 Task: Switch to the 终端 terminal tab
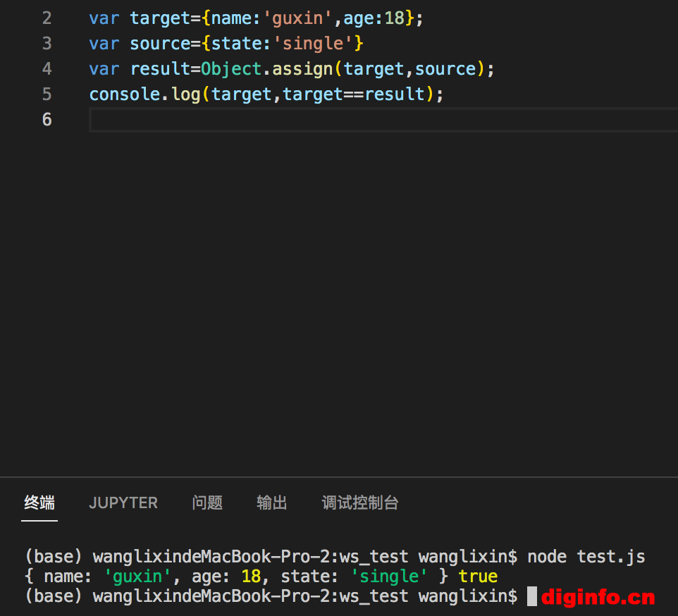39,503
